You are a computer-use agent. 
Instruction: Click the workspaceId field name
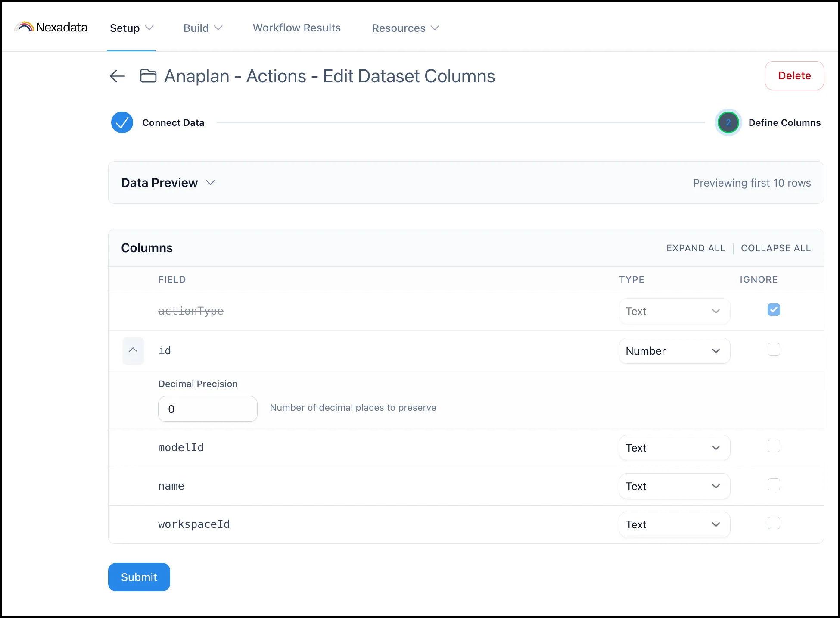(194, 524)
